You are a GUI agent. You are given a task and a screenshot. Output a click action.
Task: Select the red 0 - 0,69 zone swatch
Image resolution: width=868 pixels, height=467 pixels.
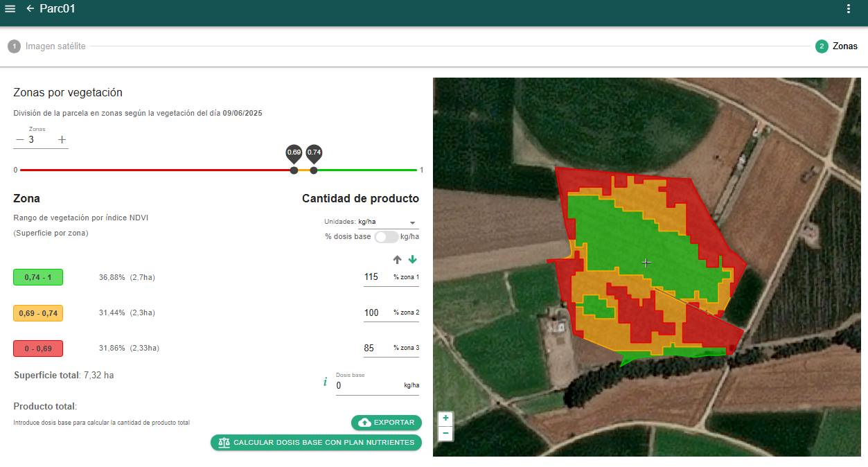pos(38,349)
